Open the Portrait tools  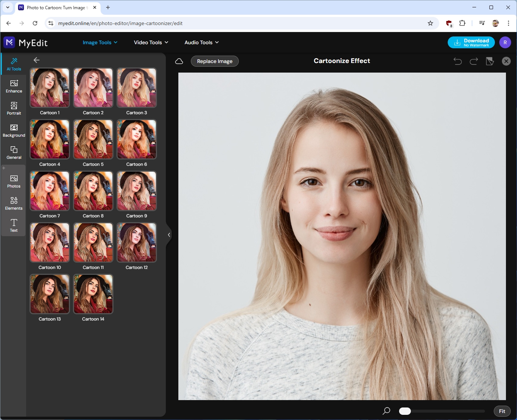pyautogui.click(x=14, y=108)
